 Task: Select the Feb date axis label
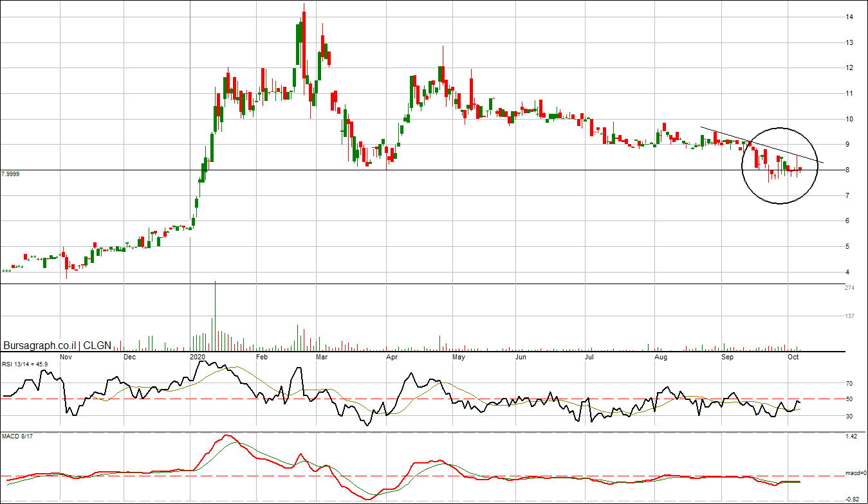click(x=262, y=356)
